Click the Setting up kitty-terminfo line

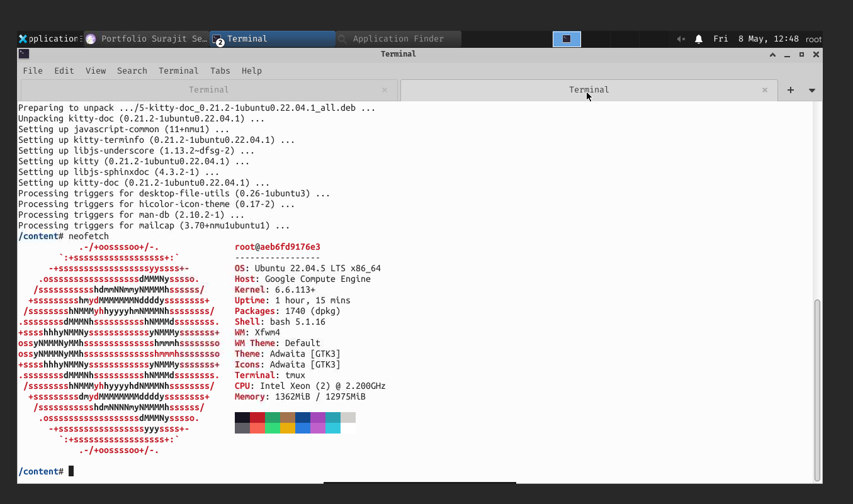(157, 140)
